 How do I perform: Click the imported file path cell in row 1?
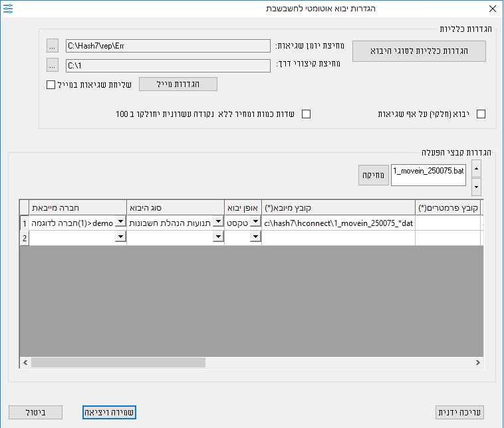338,223
